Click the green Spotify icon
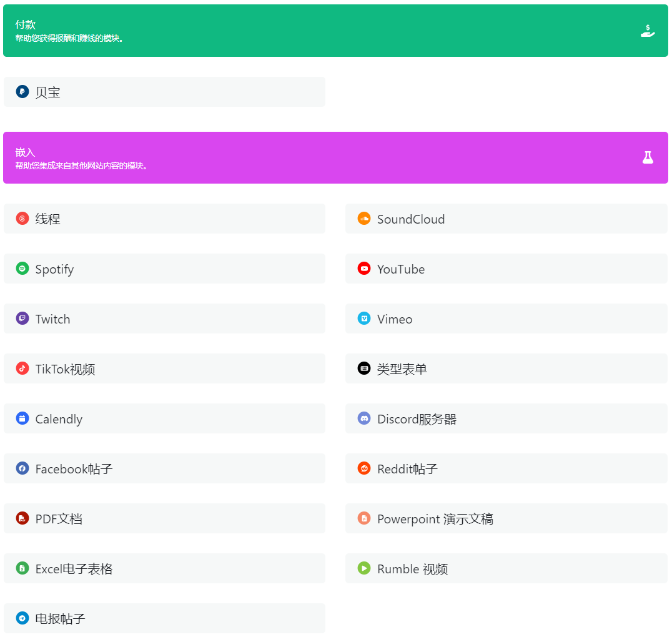This screenshot has height=642, width=672. (22, 269)
